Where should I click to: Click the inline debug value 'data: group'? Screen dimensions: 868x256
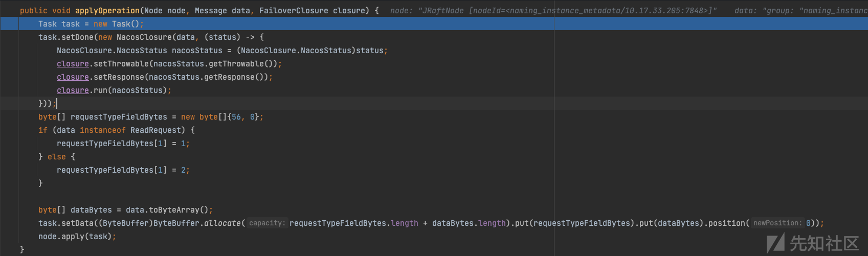click(801, 10)
